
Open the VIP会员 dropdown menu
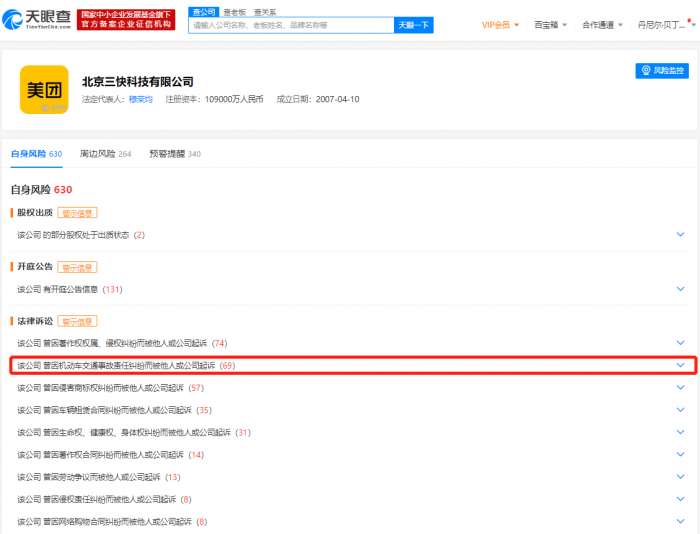pos(500,25)
